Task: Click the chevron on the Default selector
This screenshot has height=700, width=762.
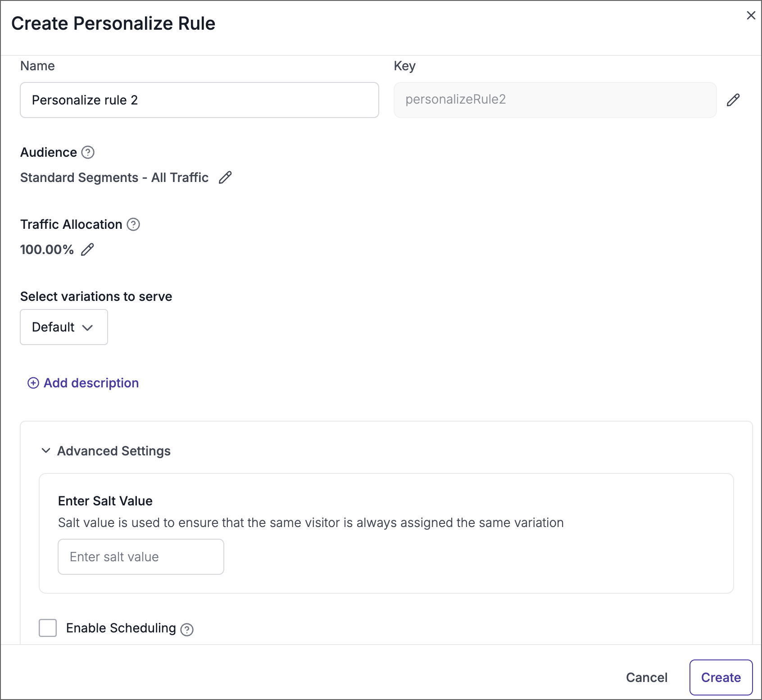Action: coord(88,328)
